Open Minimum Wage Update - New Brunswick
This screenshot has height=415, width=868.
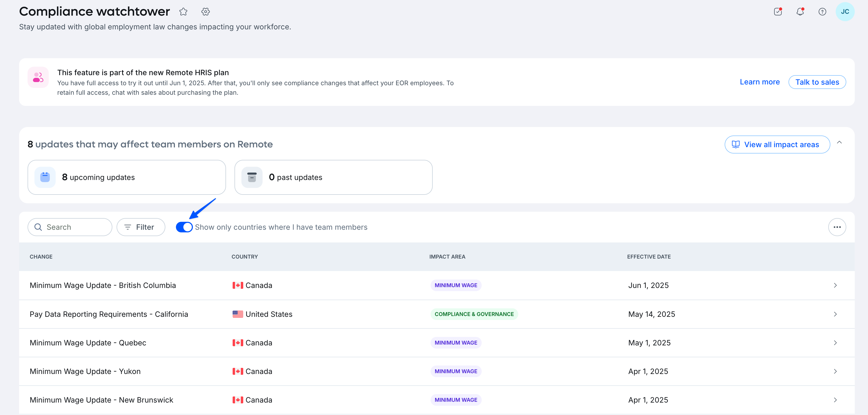(101, 400)
